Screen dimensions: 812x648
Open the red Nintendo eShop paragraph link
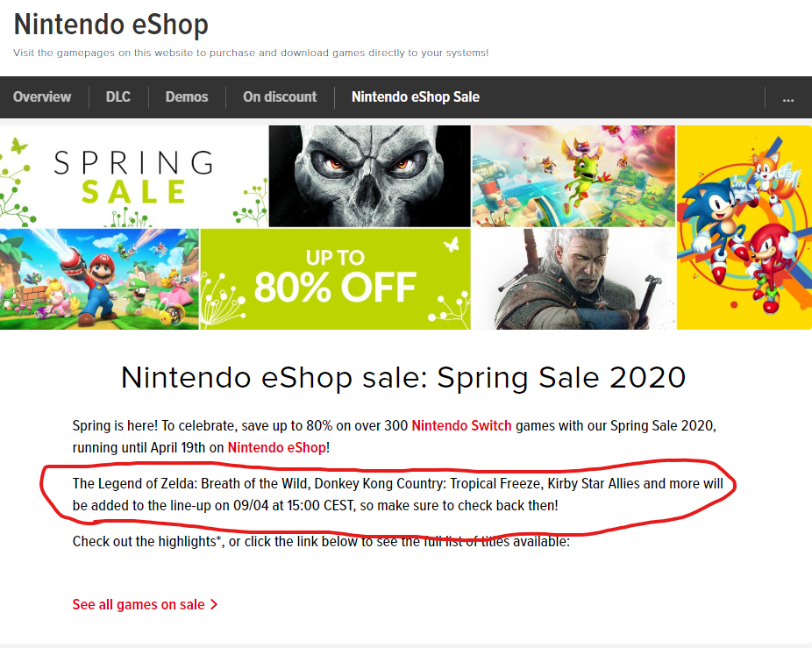pos(276,447)
